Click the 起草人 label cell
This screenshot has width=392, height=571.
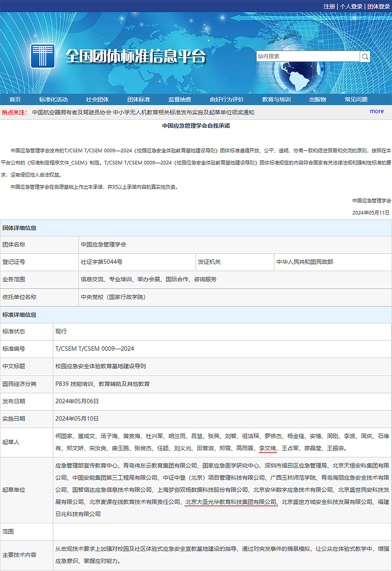tap(27, 442)
